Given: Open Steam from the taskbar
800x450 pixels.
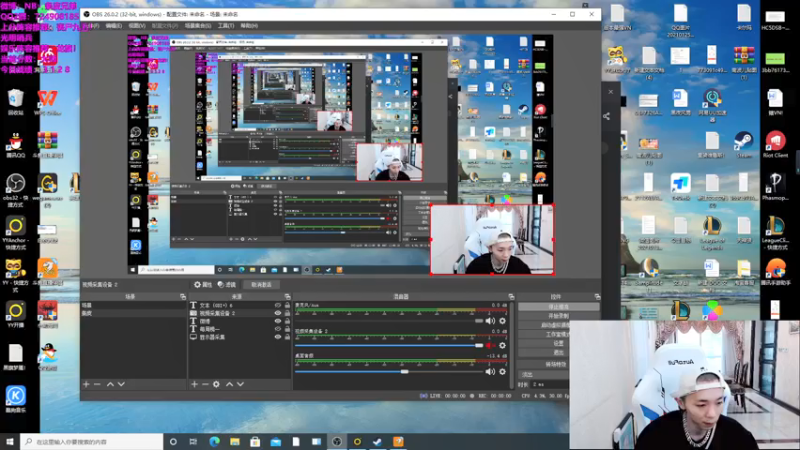Looking at the screenshot, I should tap(378, 442).
